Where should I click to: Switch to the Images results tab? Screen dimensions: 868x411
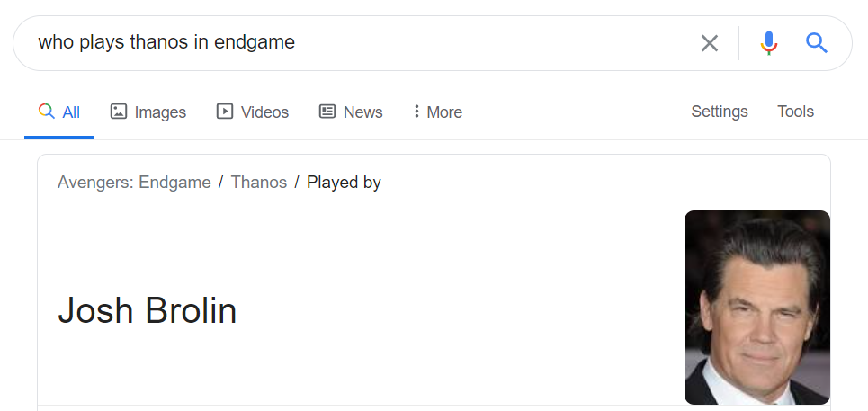pos(148,112)
